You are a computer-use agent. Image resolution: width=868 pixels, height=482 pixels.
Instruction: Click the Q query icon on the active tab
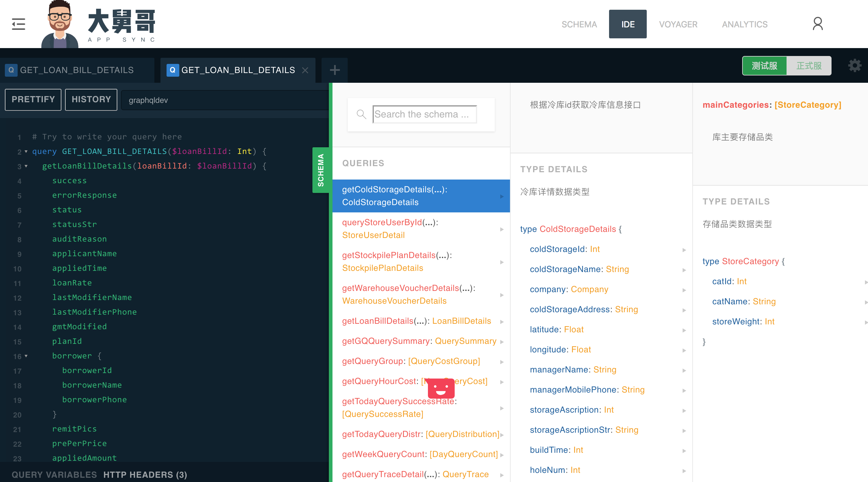[173, 70]
